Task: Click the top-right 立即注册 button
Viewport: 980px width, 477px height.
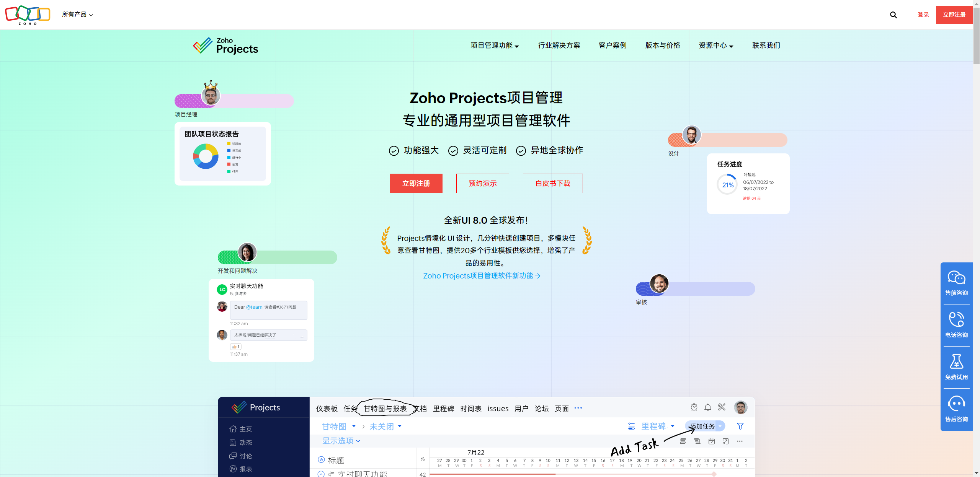Action: pos(954,15)
